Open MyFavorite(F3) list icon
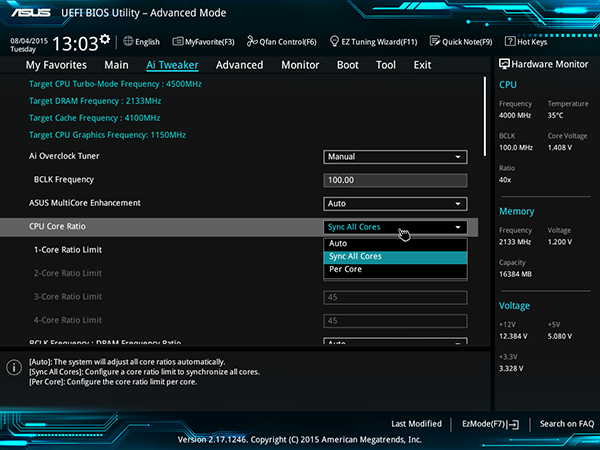Screen dimensions: 600x450 pos(178,41)
